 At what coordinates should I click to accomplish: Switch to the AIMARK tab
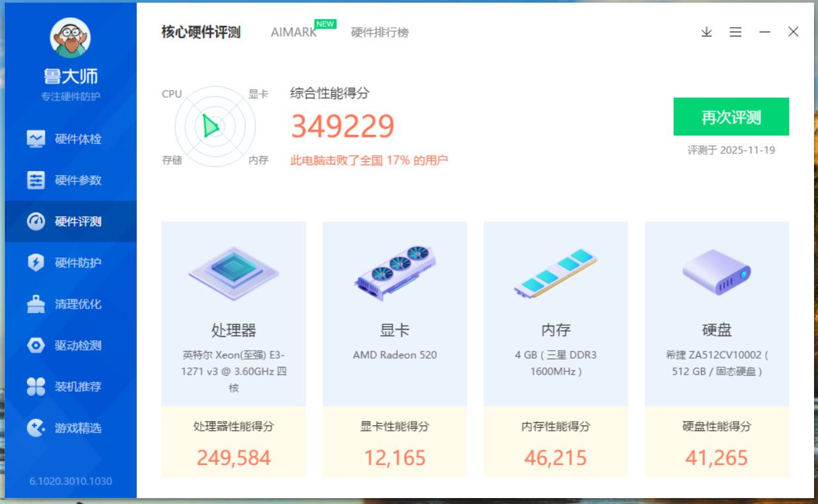(294, 32)
